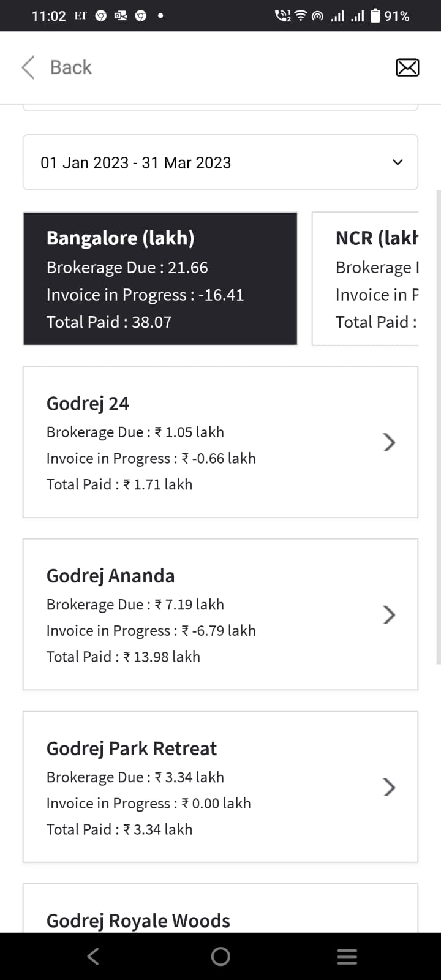Tap the back arrow icon
441x980 pixels.
coord(28,67)
